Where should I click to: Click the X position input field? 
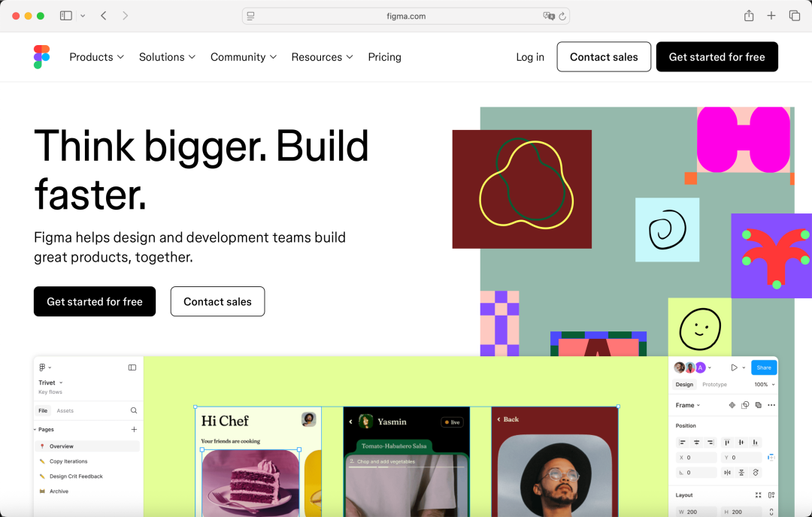click(696, 458)
